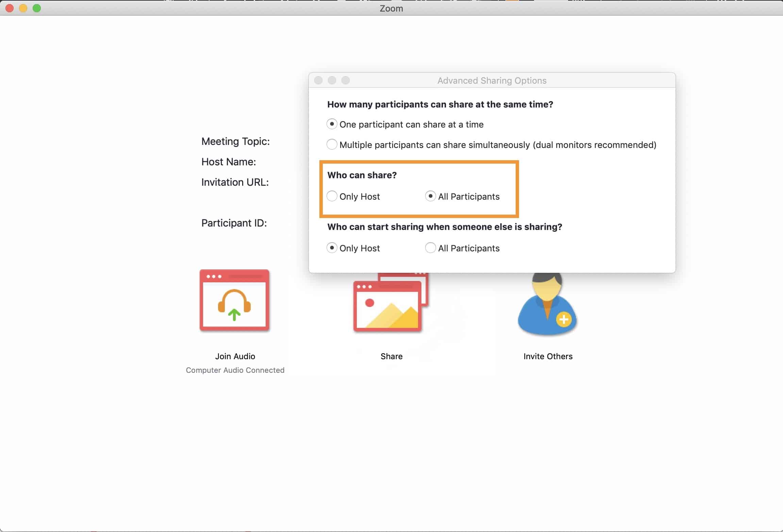Allow All Participants to start sharing during share
783x532 pixels.
tap(430, 248)
